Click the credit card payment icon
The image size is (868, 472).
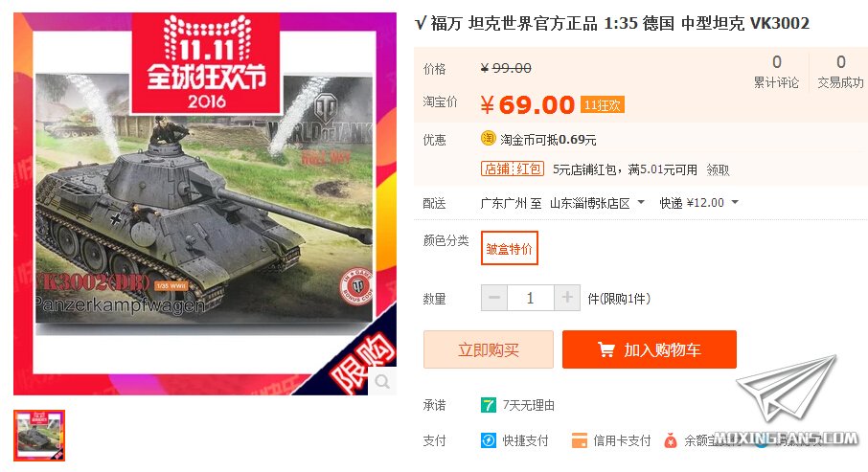point(579,441)
